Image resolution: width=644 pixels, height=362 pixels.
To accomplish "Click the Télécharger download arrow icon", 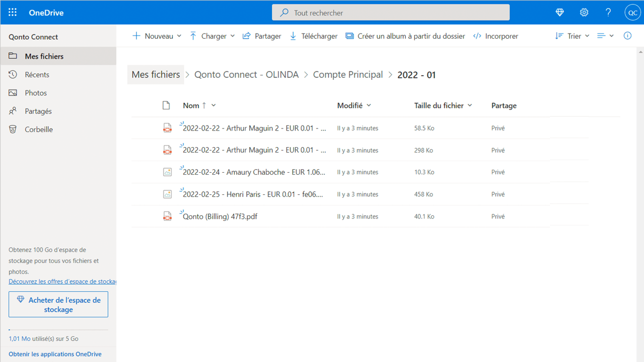I will pos(293,36).
